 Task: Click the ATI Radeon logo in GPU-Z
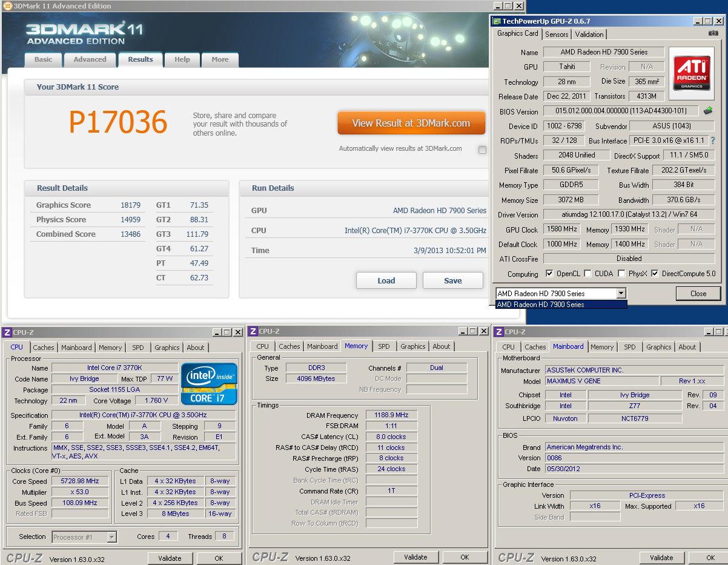692,73
